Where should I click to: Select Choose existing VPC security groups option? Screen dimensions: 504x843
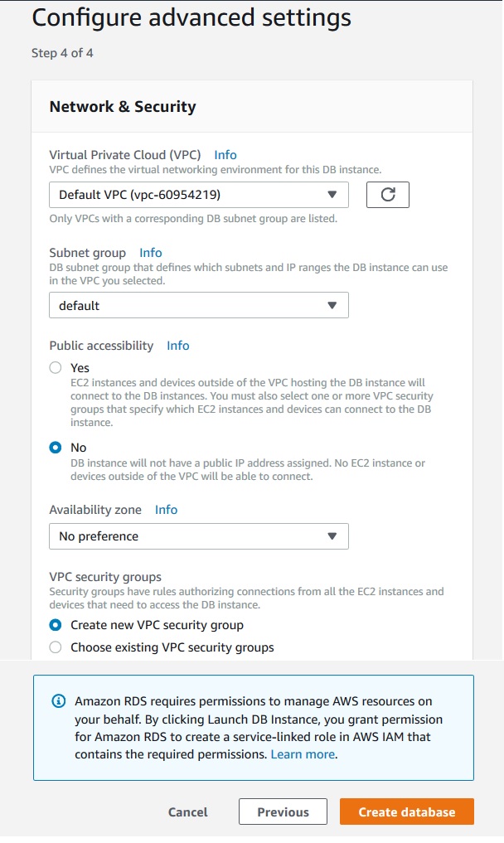[56, 647]
